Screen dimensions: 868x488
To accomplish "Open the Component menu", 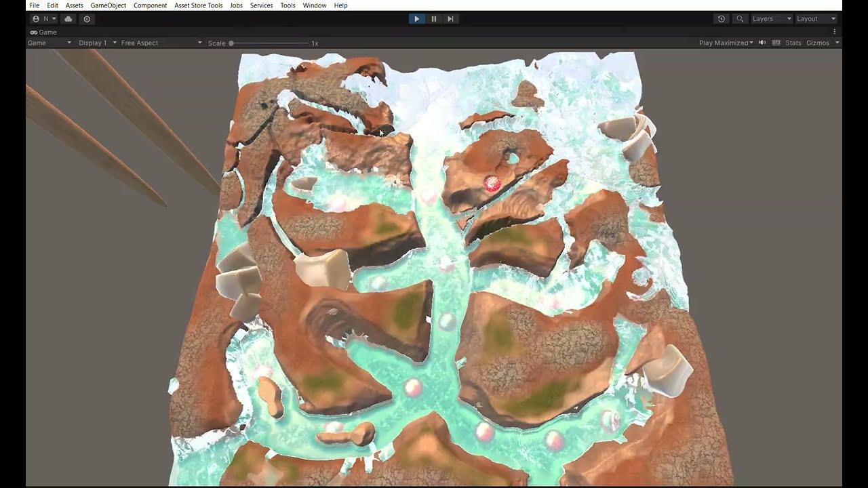I will click(150, 5).
